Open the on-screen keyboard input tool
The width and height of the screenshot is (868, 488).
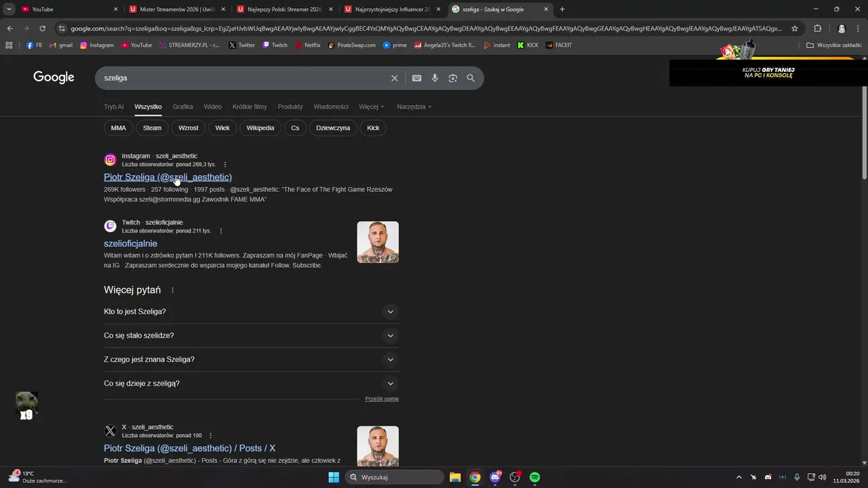[417, 78]
